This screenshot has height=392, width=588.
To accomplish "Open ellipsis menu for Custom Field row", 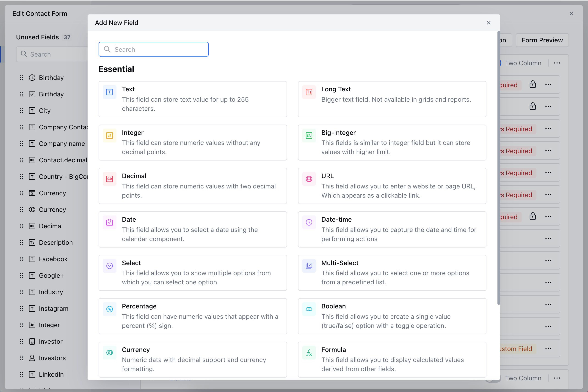I will (x=548, y=348).
